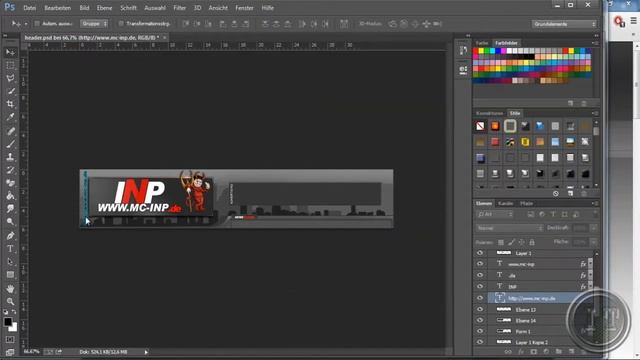The image size is (640, 360).
Task: Open the Filter menu
Action: [180, 8]
